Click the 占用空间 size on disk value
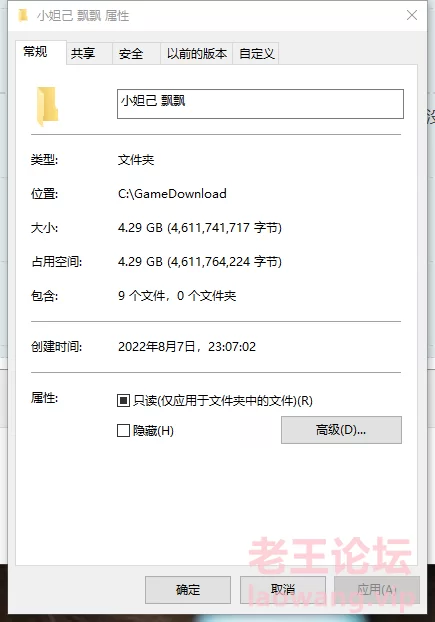The image size is (435, 622). (200, 262)
